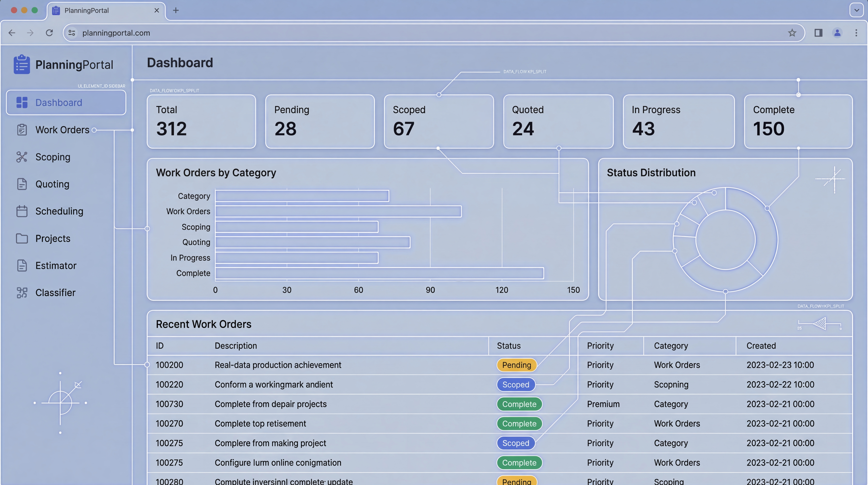The width and height of the screenshot is (868, 485).
Task: Open the browser three-dot menu
Action: 856,33
